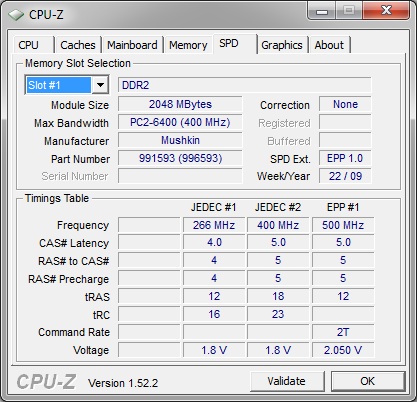Viewport: 417px width, 402px height.
Task: Go to the Mainboard tab
Action: [132, 45]
